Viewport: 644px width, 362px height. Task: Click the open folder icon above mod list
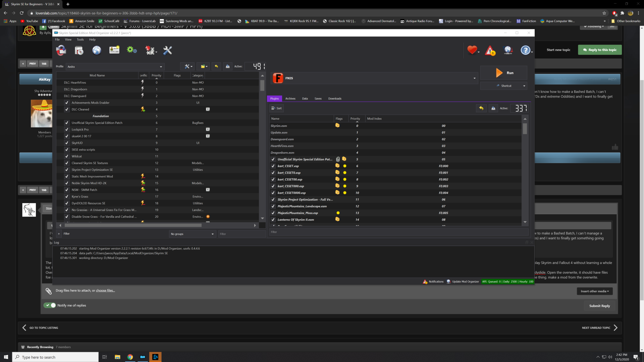point(203,66)
